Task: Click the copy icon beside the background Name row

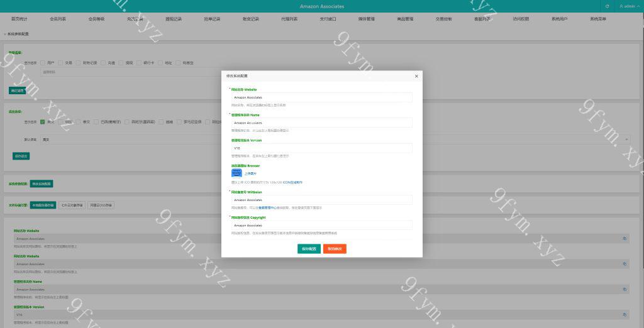Action: (625, 290)
